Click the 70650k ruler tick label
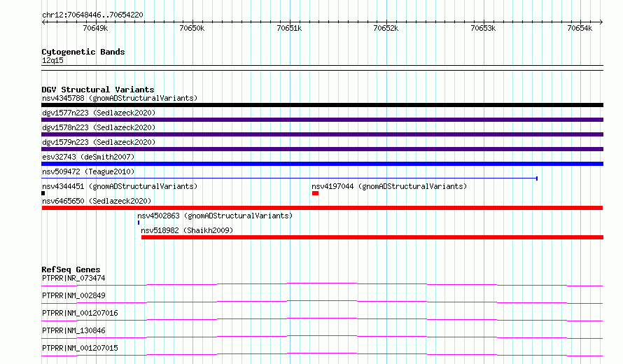The height and width of the screenshot is (364, 623). (192, 28)
